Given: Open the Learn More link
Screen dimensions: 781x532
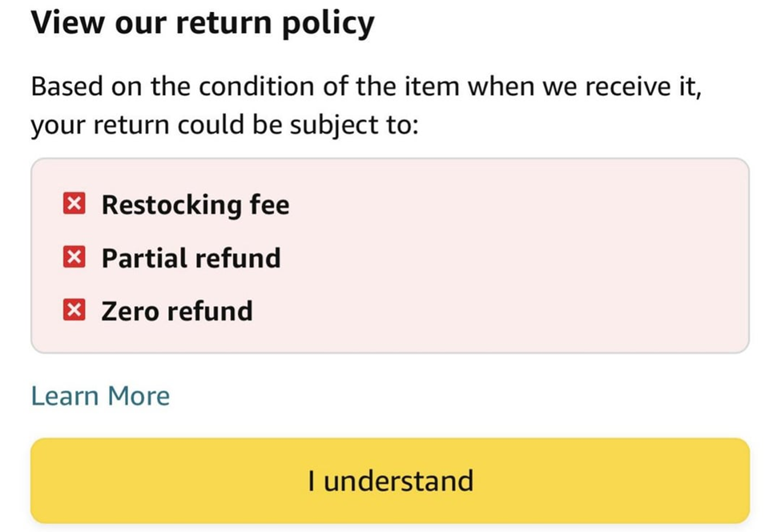Looking at the screenshot, I should [x=99, y=395].
